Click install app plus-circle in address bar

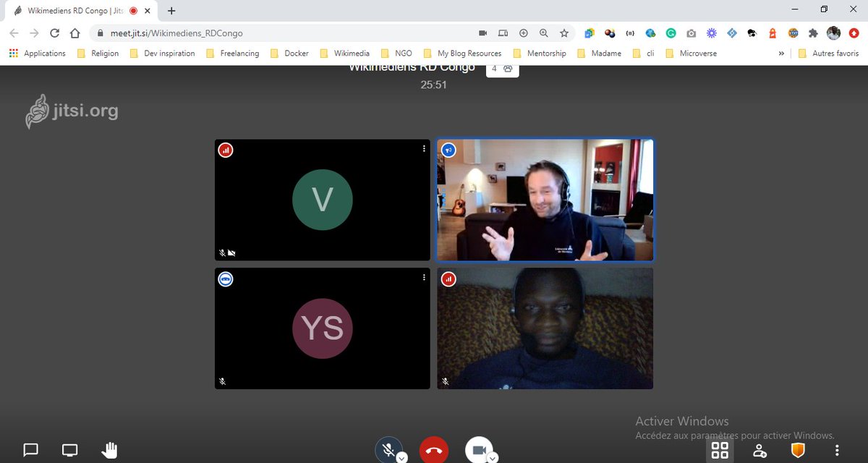pyautogui.click(x=524, y=33)
